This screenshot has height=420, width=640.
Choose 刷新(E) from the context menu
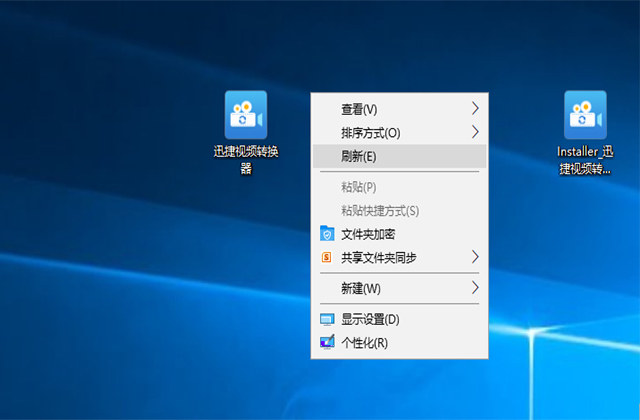(x=400, y=156)
